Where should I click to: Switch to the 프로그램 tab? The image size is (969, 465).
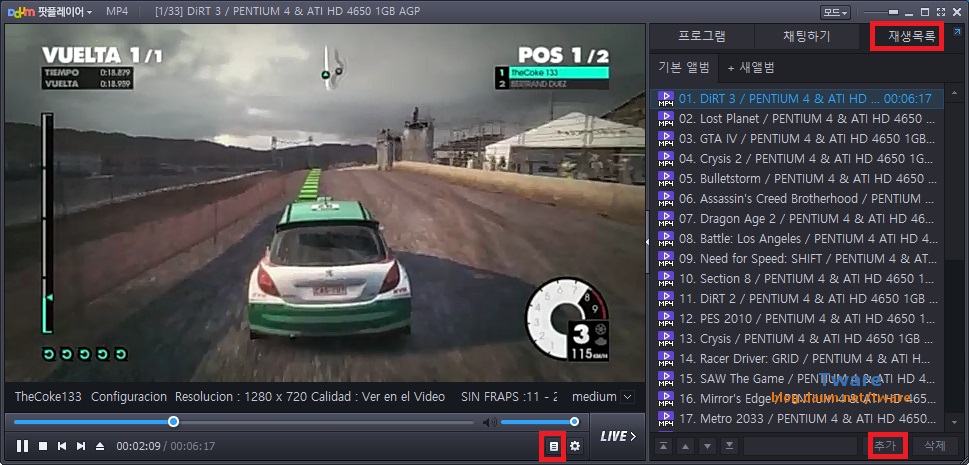tap(701, 36)
